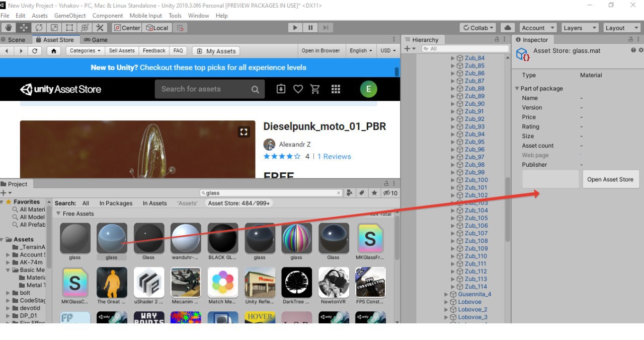Open Account dropdown
This screenshot has height=340, width=644.
[x=538, y=28]
